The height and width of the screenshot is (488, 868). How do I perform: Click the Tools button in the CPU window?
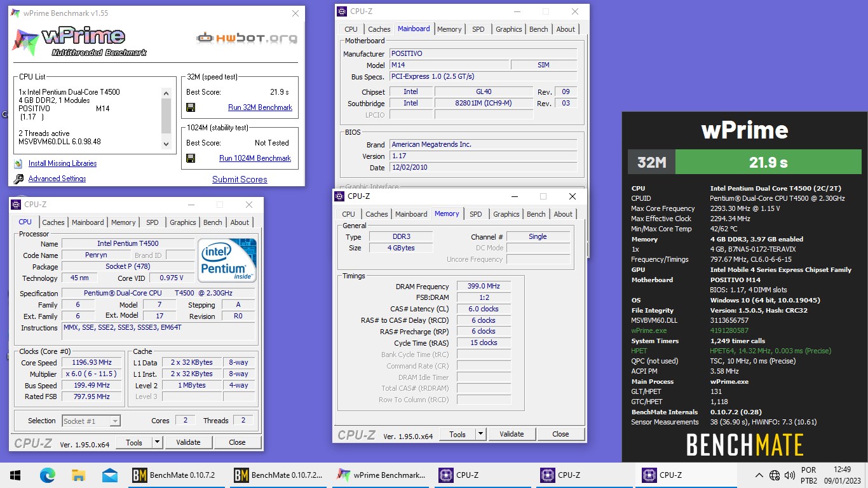(134, 442)
